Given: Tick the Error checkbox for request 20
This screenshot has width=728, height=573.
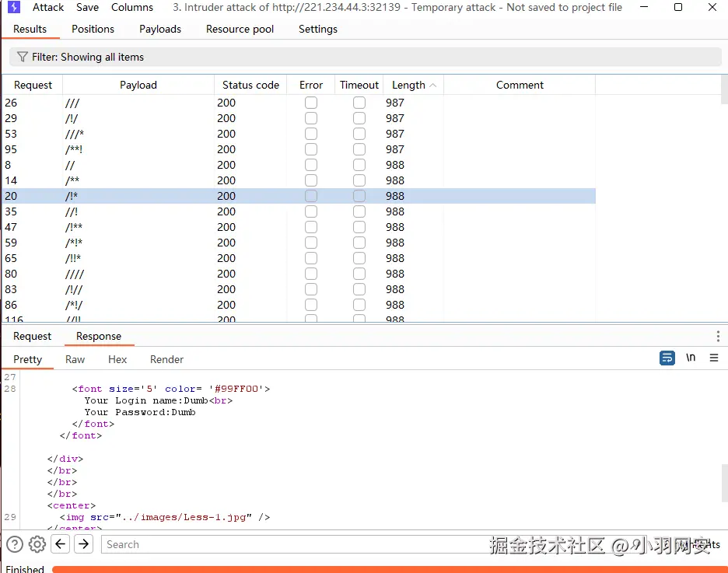Looking at the screenshot, I should click(311, 196).
